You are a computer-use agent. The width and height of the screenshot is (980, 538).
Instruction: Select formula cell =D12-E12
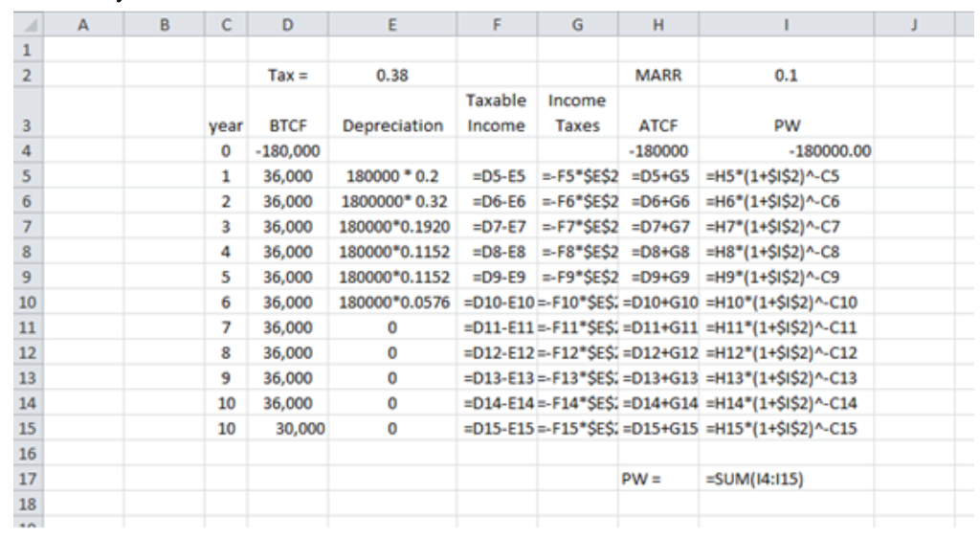coord(497,352)
